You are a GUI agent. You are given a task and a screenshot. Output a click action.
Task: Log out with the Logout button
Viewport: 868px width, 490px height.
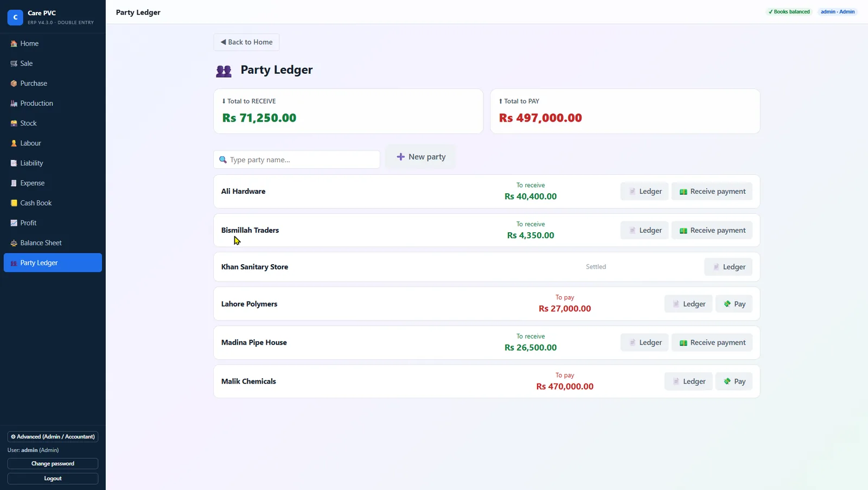(53, 479)
